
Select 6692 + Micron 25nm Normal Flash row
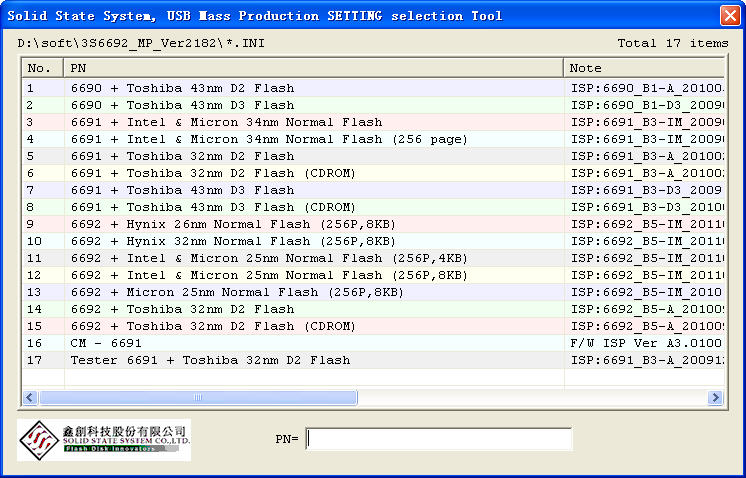coord(237,292)
